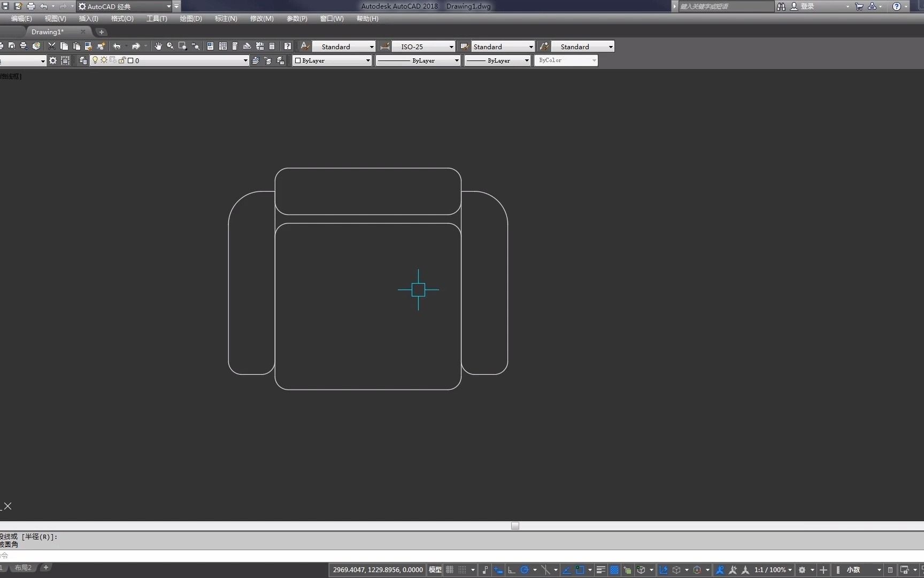Image resolution: width=924 pixels, height=578 pixels.
Task: Toggle ortho mode in status bar
Action: pyautogui.click(x=512, y=570)
